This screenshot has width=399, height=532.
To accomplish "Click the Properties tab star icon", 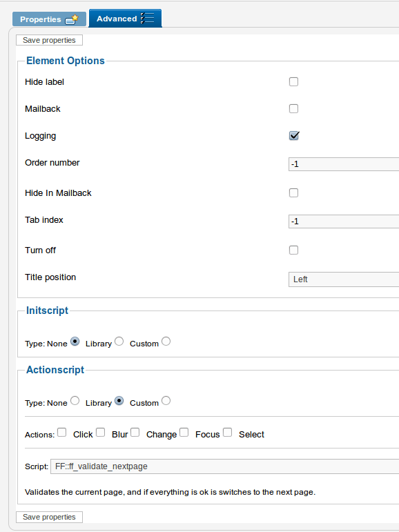I will pos(72,19).
